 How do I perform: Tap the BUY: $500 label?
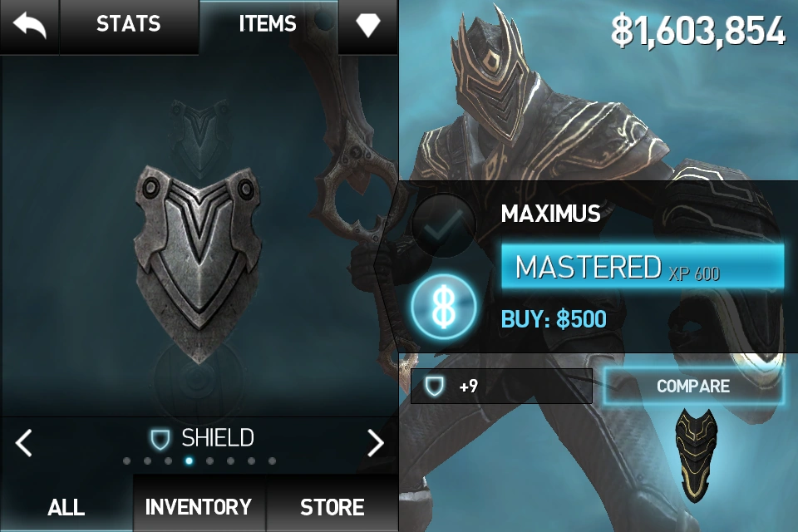click(554, 319)
